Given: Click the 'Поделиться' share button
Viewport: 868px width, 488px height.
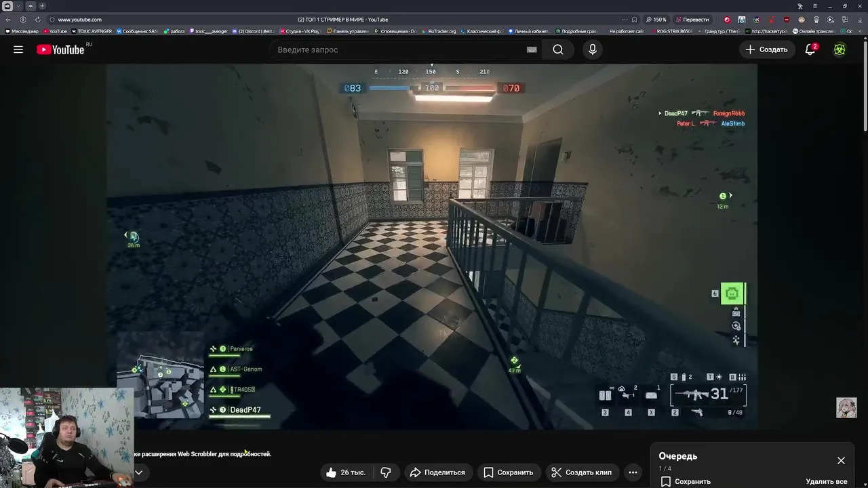Looking at the screenshot, I should (x=437, y=472).
